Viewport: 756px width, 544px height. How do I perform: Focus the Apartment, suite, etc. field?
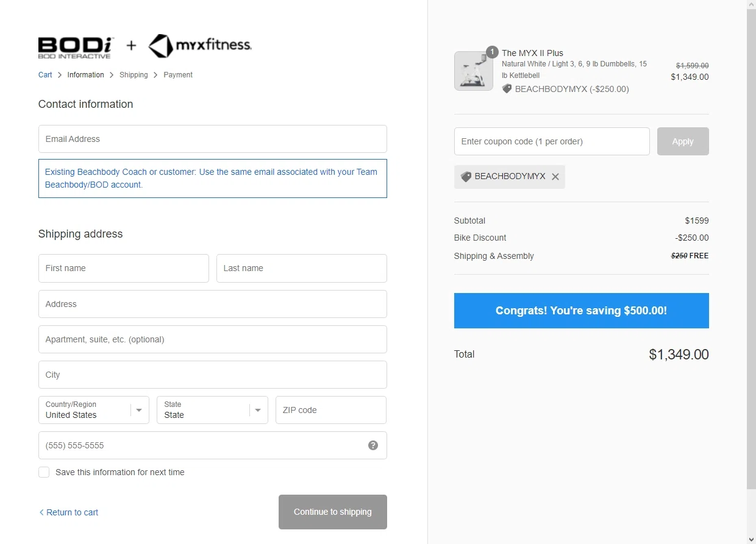(213, 339)
